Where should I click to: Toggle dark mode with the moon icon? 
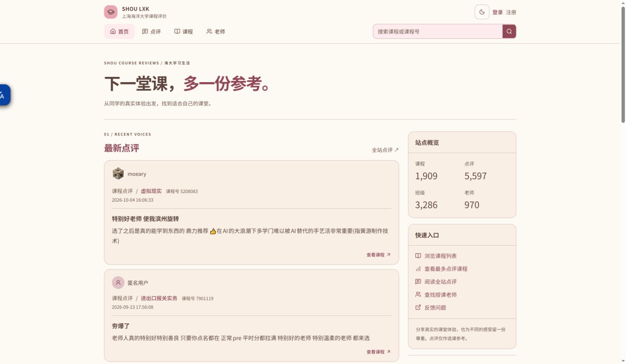(x=482, y=12)
